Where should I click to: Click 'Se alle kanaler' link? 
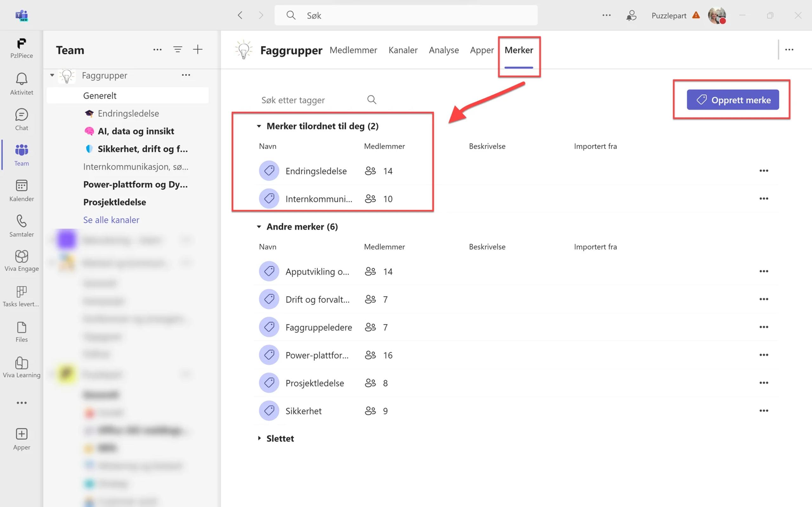111,220
